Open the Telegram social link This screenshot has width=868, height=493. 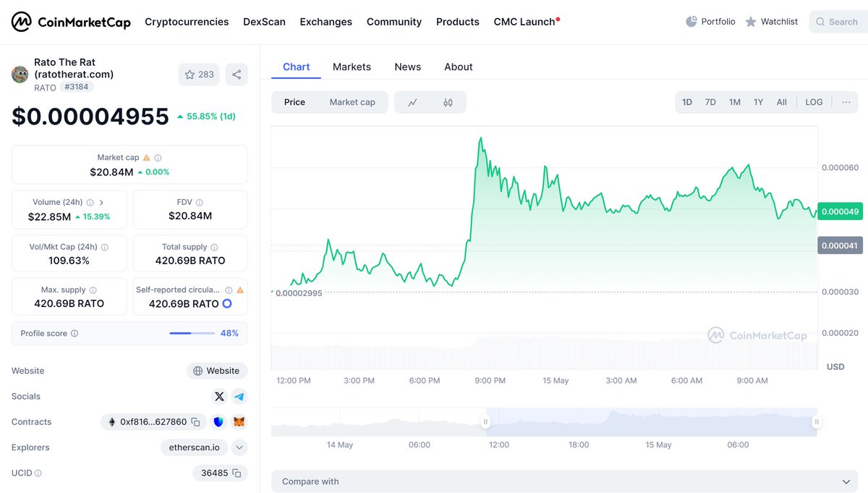click(239, 397)
